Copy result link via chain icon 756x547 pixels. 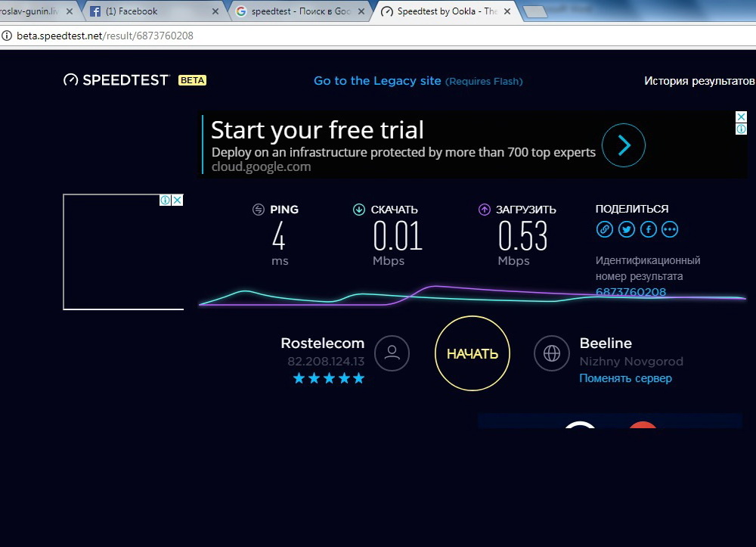coord(605,229)
